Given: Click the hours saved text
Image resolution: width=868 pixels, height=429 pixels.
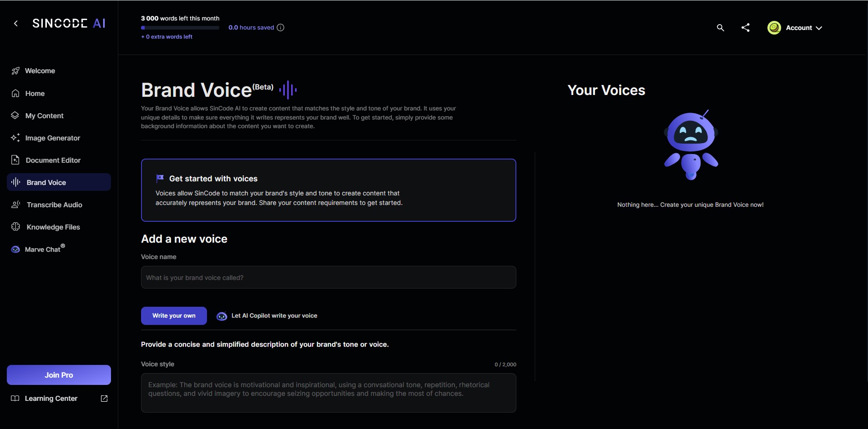Looking at the screenshot, I should (x=251, y=28).
